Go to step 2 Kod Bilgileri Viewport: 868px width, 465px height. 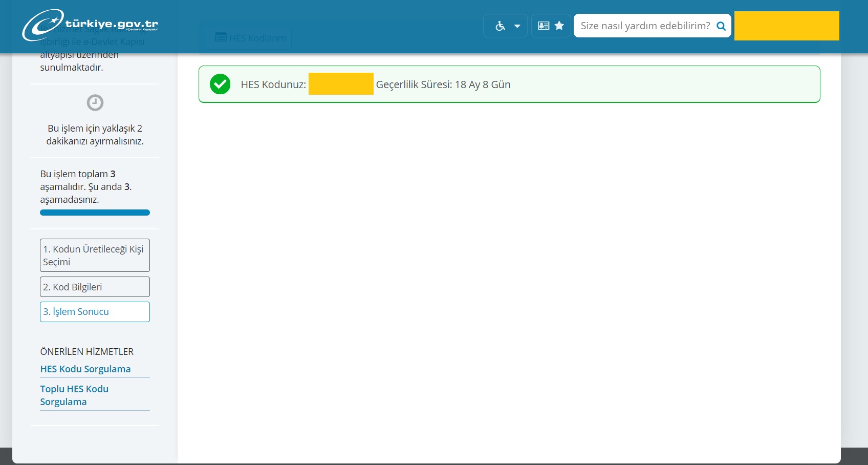click(x=95, y=287)
